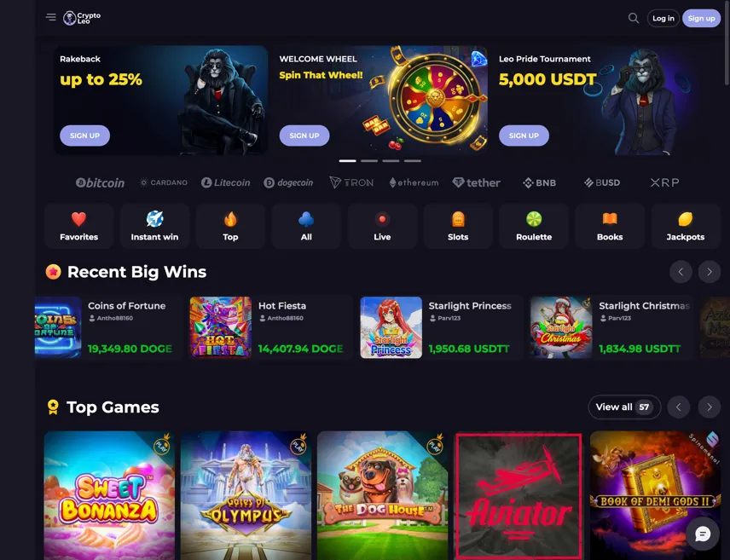
Task: Show previous Recent Big Wins items
Action: click(681, 272)
